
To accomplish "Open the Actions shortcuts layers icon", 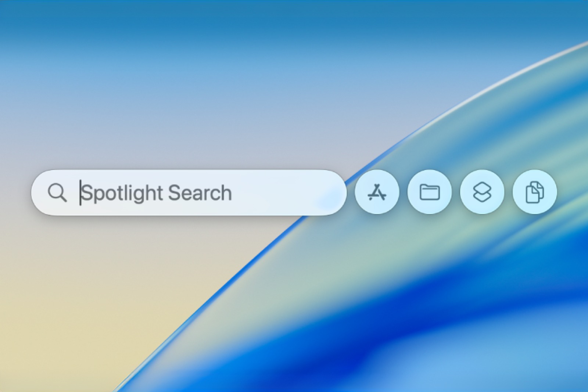I will coord(482,192).
